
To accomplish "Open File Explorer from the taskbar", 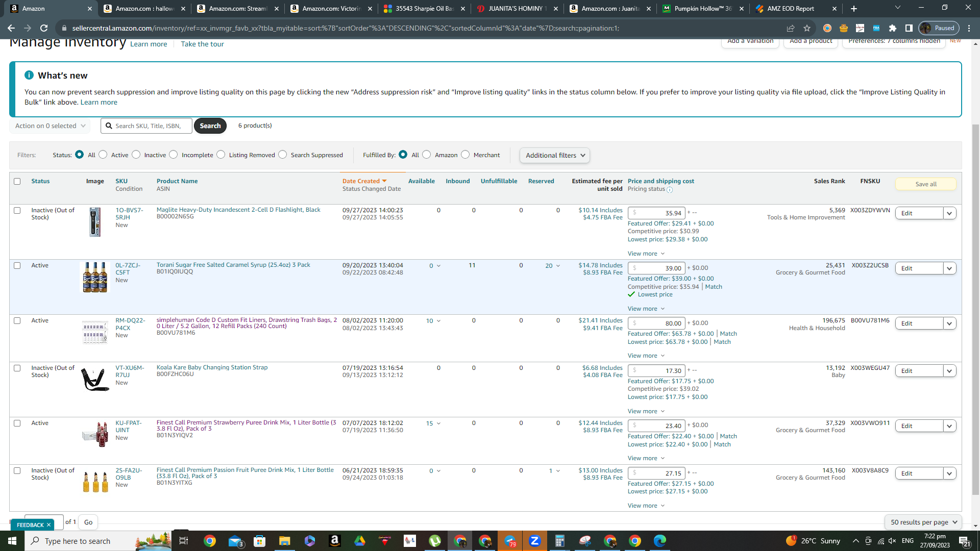I will (x=285, y=541).
